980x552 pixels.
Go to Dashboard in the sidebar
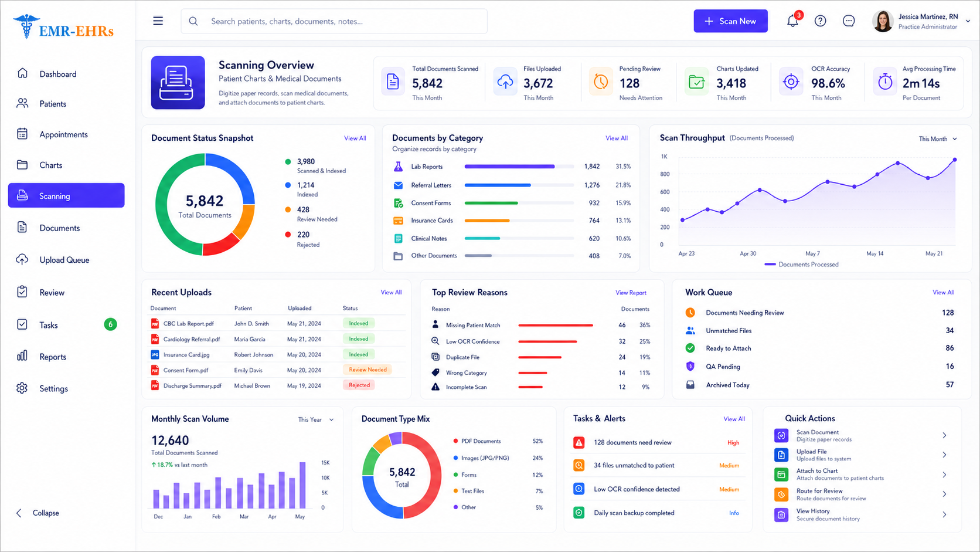66,74
